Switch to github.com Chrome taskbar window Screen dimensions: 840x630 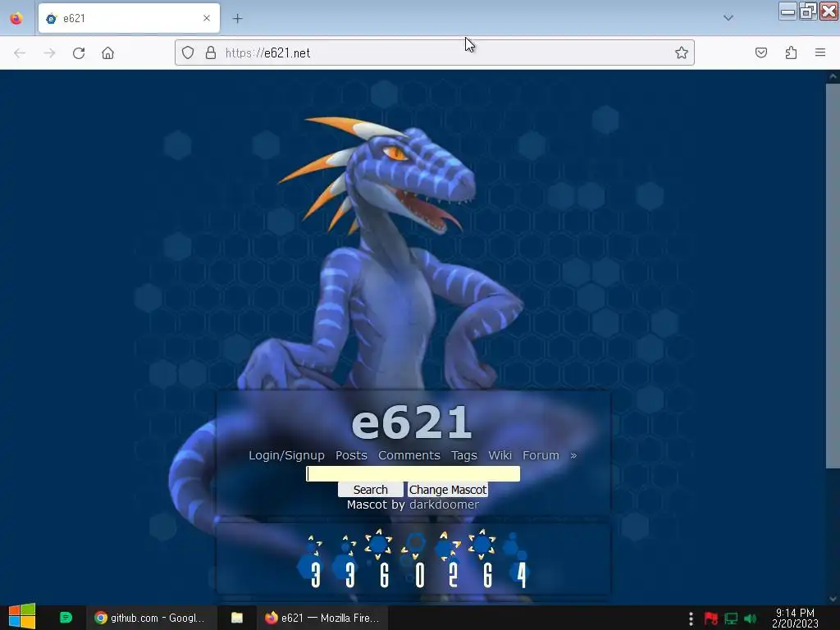pyautogui.click(x=152, y=618)
